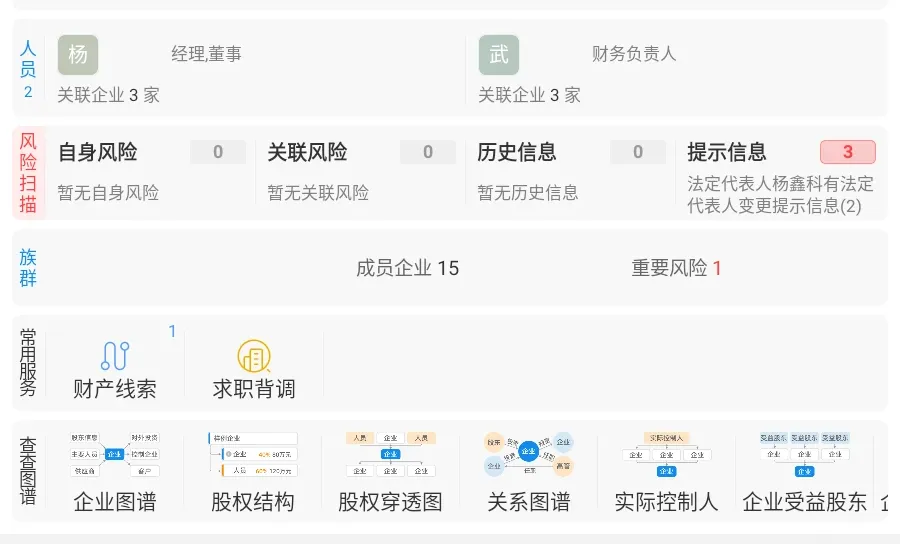Screen dimensions: 900x557
Task: Click the 暂无历史信息 text
Action: [528, 192]
